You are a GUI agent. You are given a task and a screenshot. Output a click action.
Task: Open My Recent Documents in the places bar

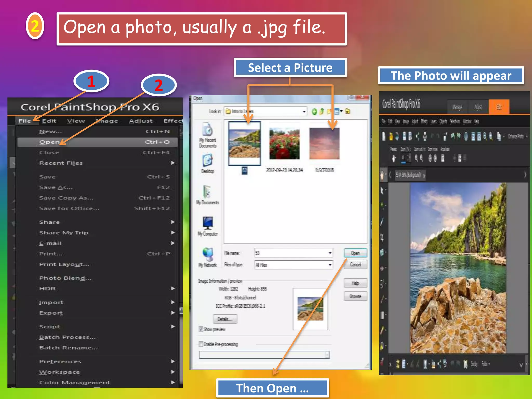point(208,135)
